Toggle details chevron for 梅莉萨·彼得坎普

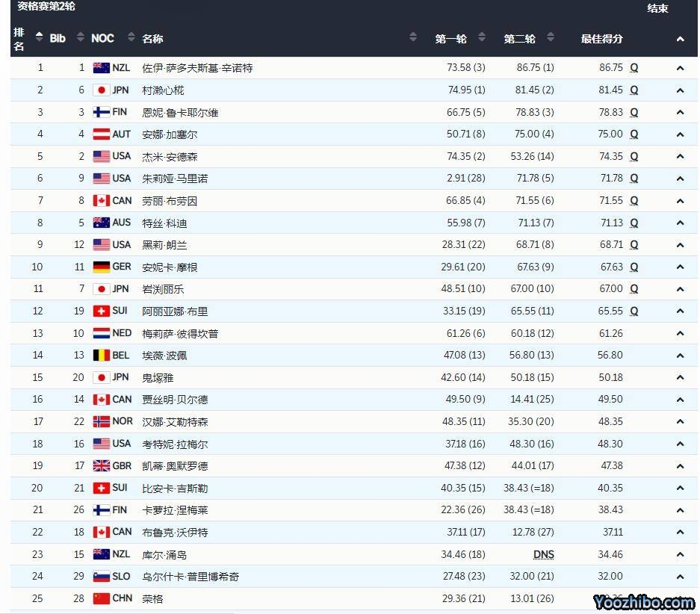click(680, 334)
